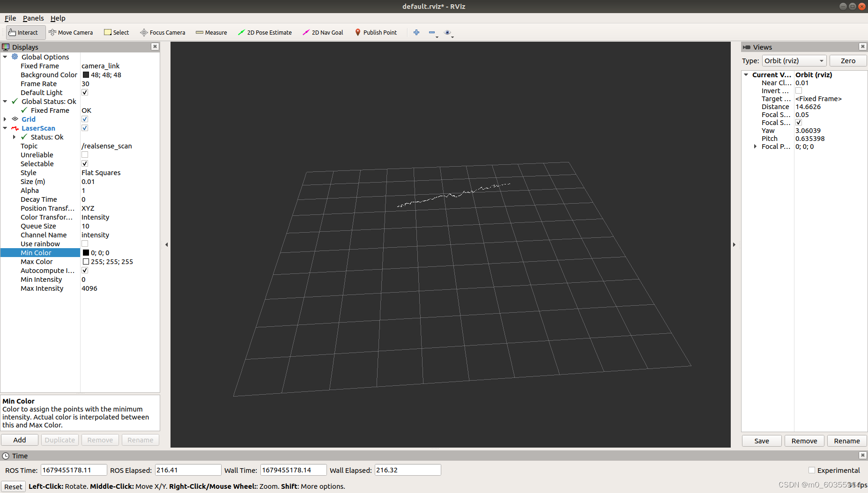Enable the Unreliable checkbox
Viewport: 868px width, 493px height.
tap(85, 155)
